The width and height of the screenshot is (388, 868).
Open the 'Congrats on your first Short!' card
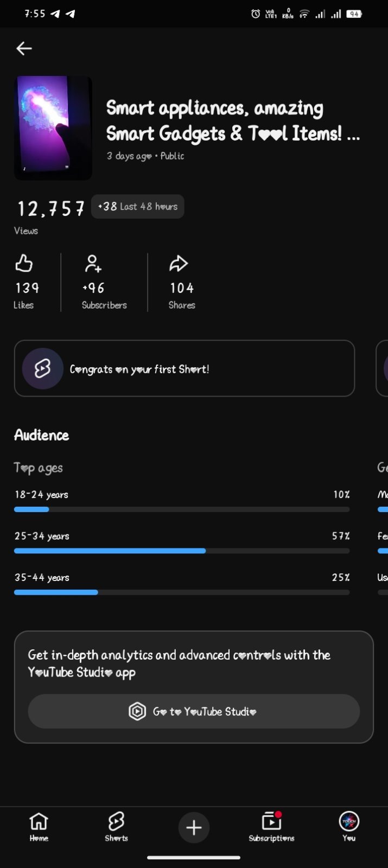pos(185,368)
